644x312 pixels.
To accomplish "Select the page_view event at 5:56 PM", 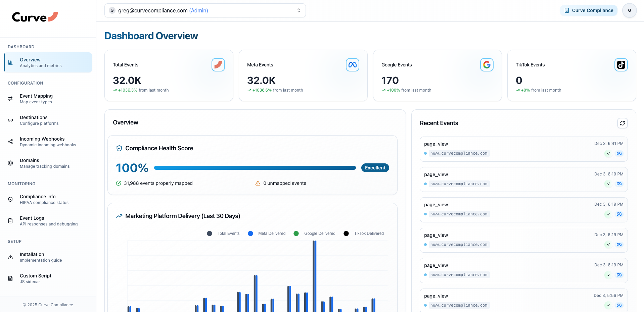I will [523, 300].
